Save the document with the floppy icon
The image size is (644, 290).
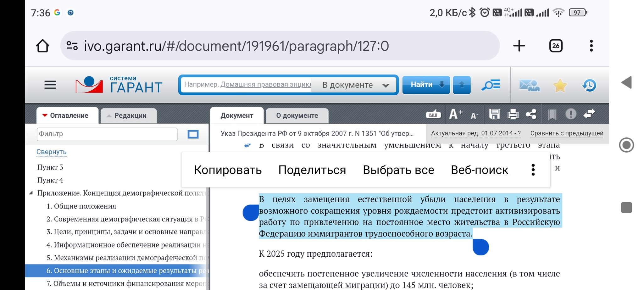click(x=494, y=114)
